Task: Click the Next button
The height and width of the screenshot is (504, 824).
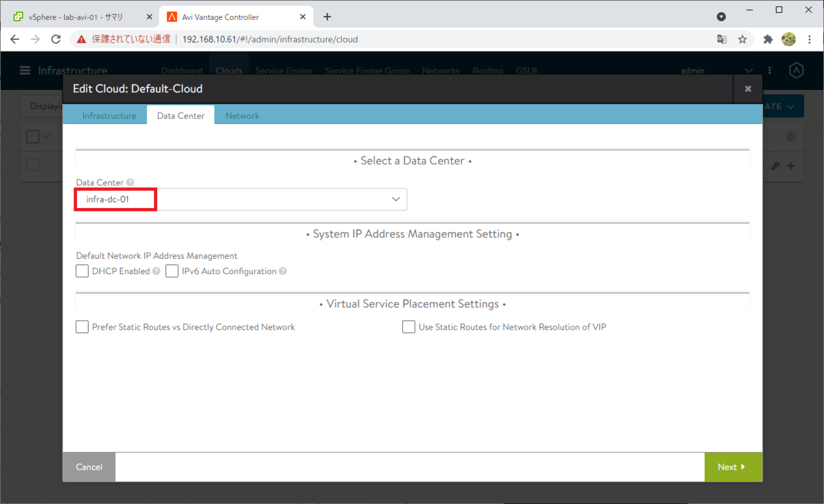Action: click(733, 467)
